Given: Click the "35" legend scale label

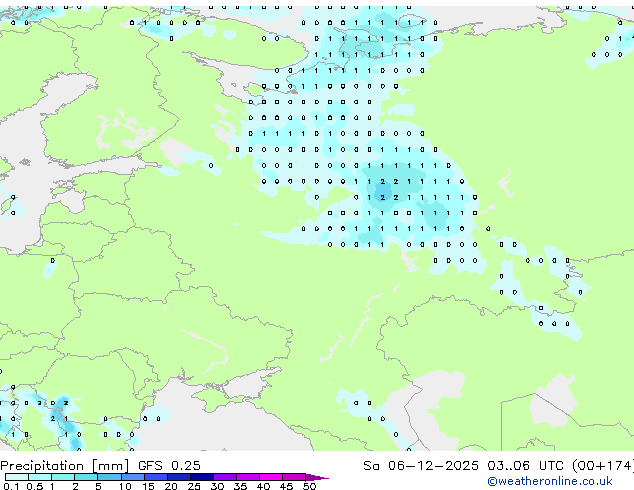Looking at the screenshot, I should pos(240,486).
